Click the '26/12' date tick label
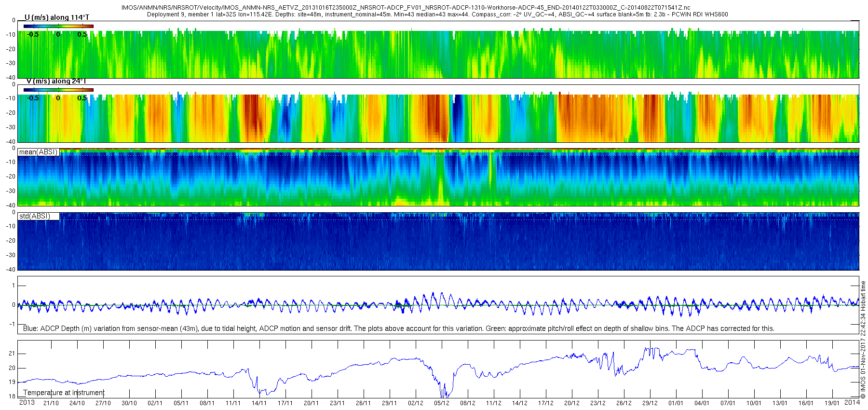The height and width of the screenshot is (410, 868). click(624, 403)
